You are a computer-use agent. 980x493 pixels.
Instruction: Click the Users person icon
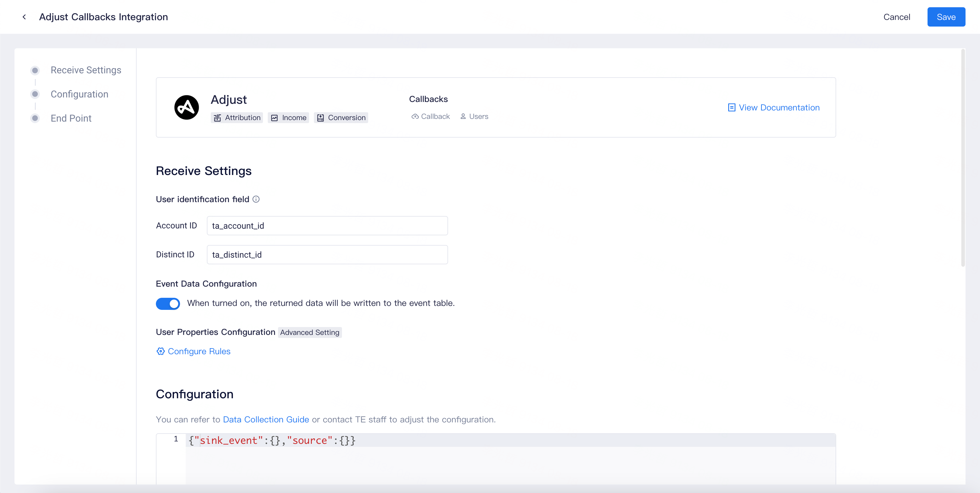(463, 116)
